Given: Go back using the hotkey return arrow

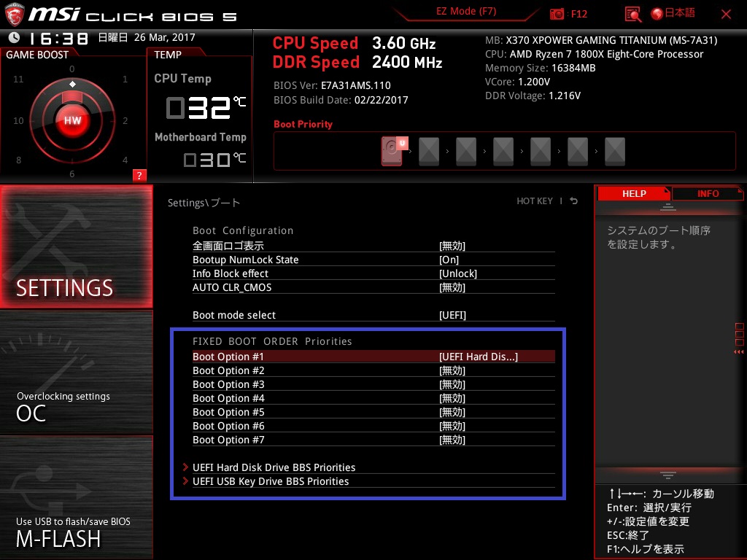Looking at the screenshot, I should (573, 201).
